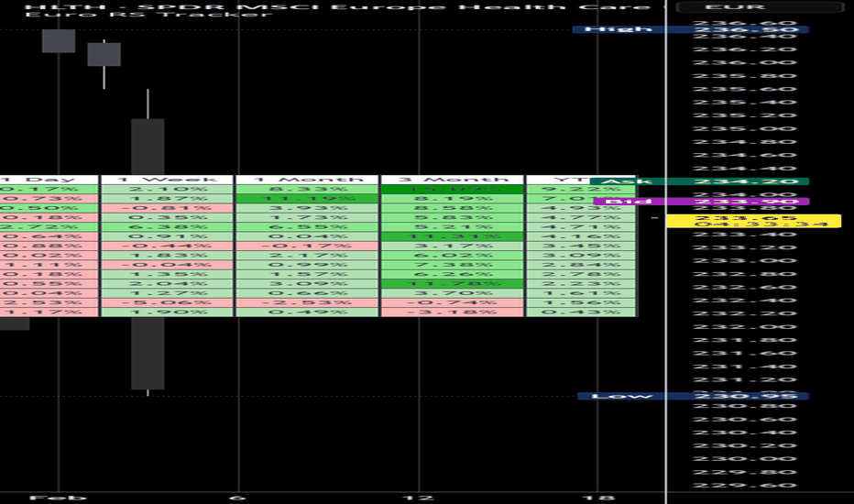Click 0.73% in the 1 Day column
This screenshot has width=854, height=504.
click(49, 198)
